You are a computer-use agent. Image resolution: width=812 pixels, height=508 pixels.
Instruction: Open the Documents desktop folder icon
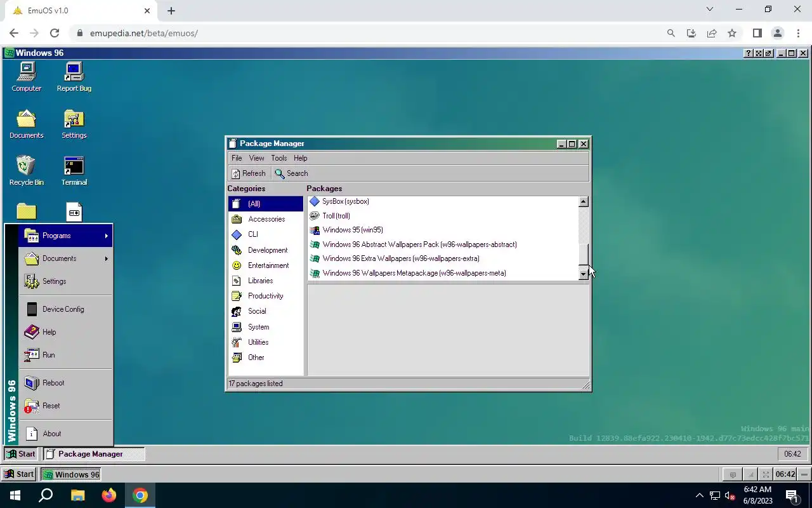[27, 124]
